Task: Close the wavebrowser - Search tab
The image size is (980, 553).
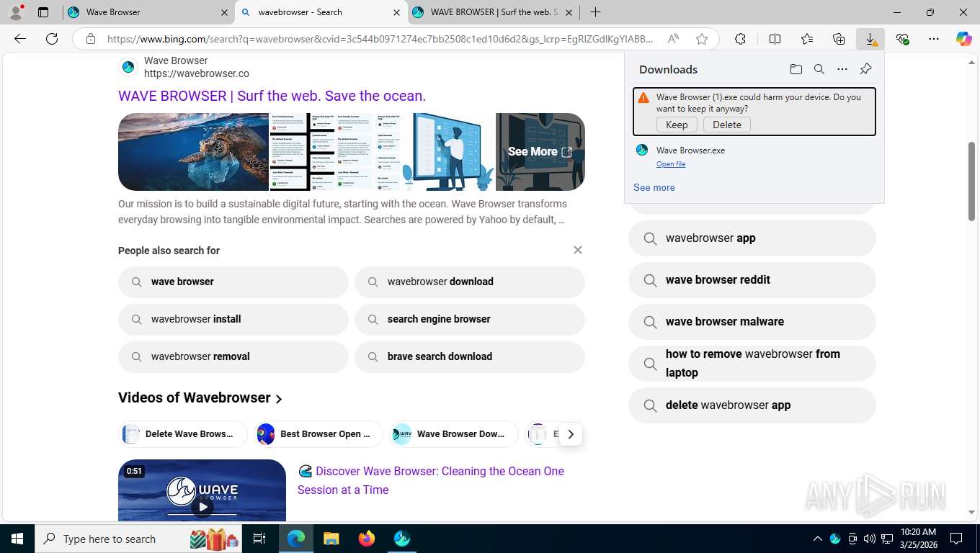Action: point(396,12)
